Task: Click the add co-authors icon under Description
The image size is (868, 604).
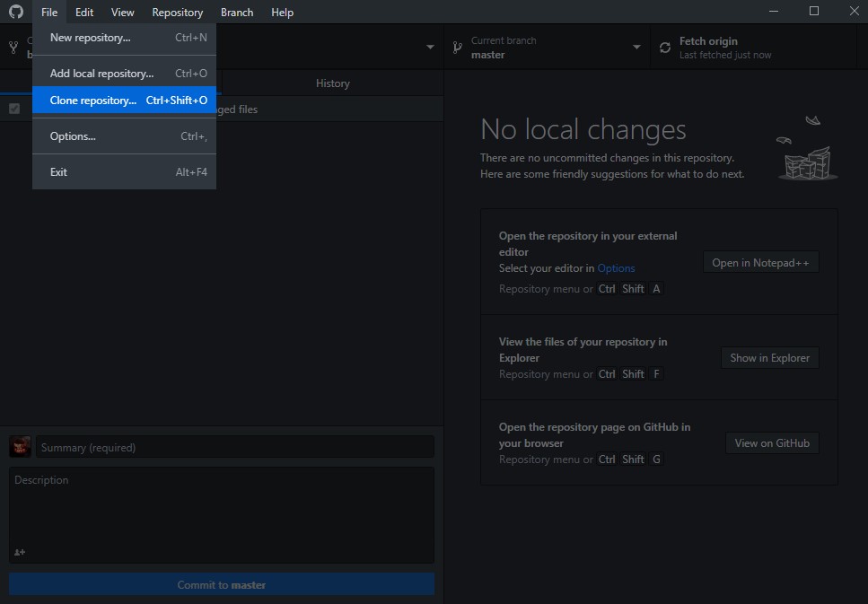Action: click(20, 552)
